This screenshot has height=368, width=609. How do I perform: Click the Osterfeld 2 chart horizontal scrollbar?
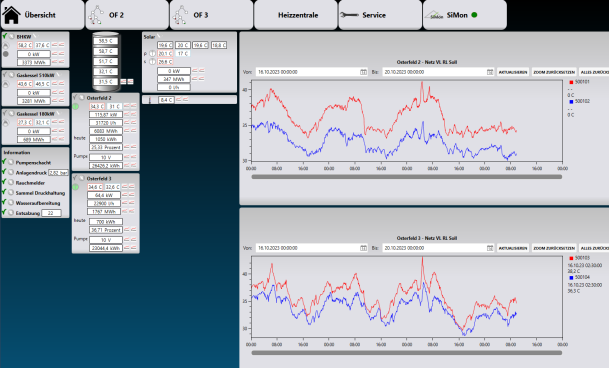click(x=407, y=177)
